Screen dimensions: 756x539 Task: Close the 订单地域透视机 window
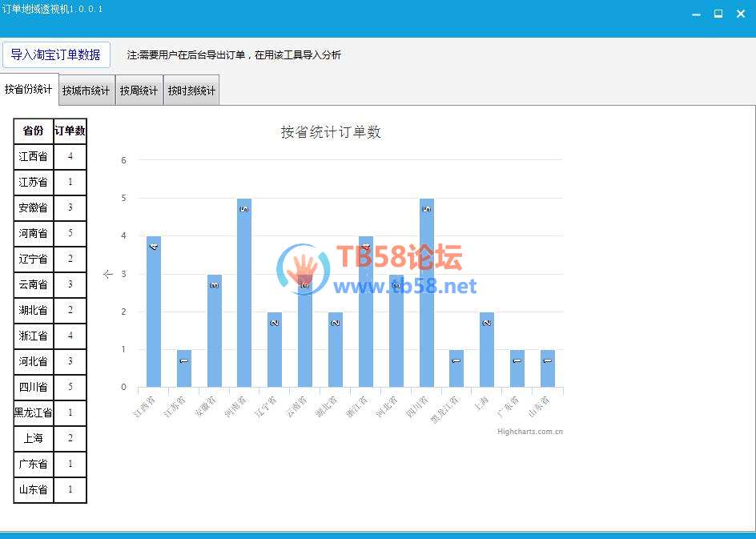pyautogui.click(x=741, y=14)
